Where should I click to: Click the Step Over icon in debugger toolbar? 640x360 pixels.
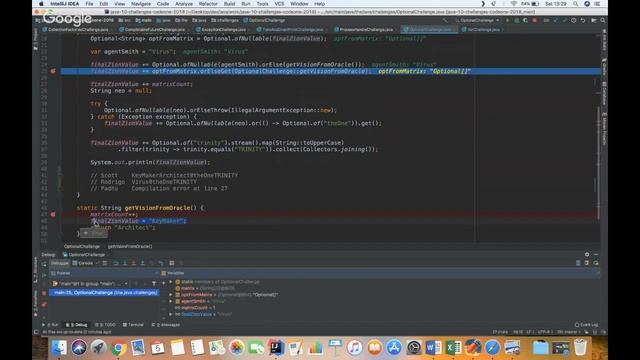[116, 263]
